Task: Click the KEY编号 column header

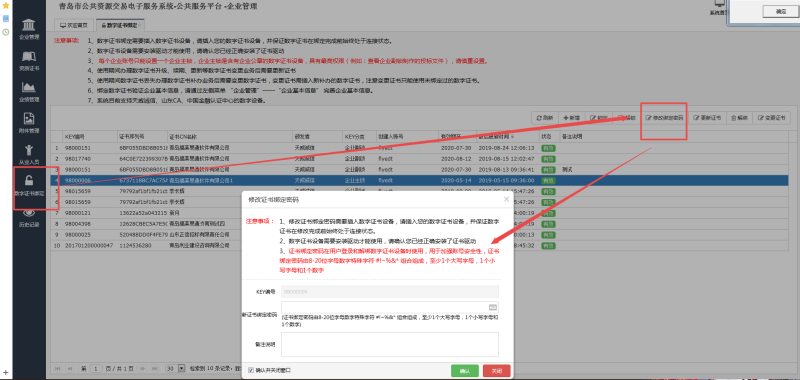Action: (x=89, y=137)
